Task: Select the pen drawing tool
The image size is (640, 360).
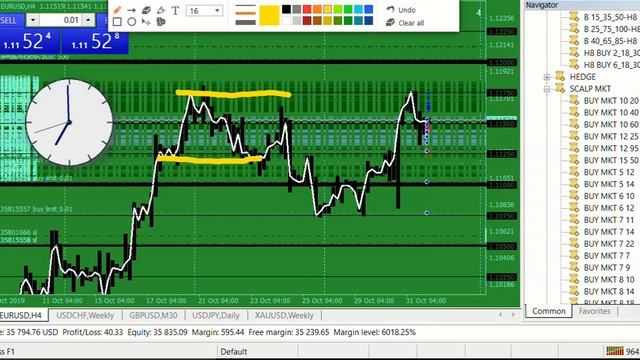Action: pyautogui.click(x=117, y=10)
